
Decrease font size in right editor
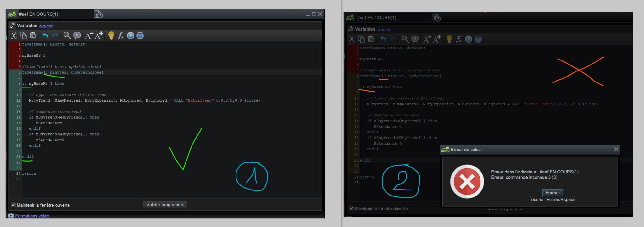pos(427,39)
